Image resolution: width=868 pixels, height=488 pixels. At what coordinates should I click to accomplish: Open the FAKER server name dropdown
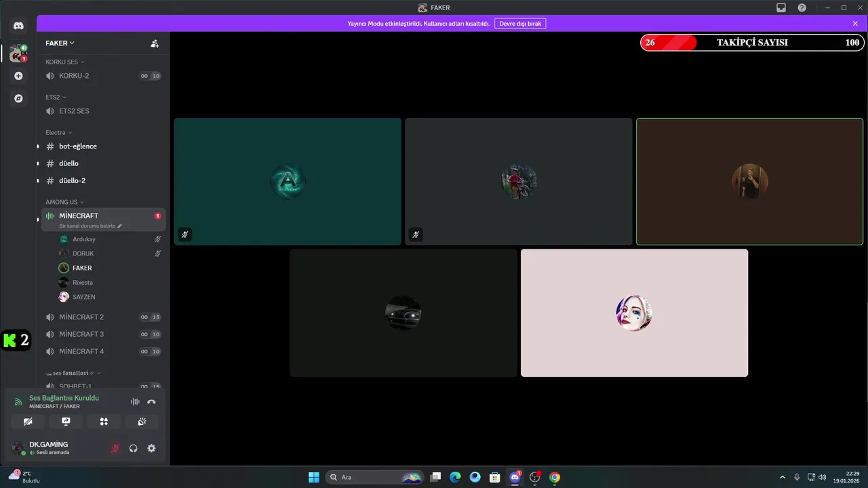tap(60, 43)
